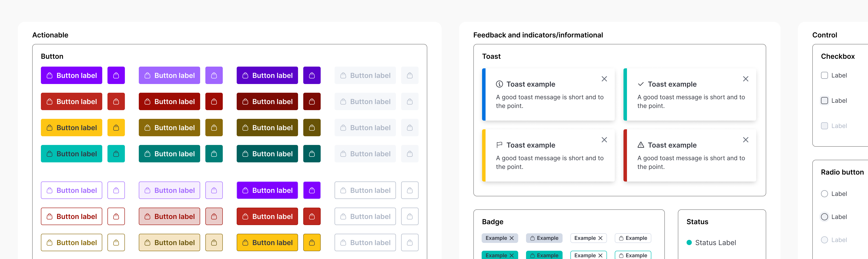Click the white purple-outlined icon-only bag button
This screenshot has height=259, width=868.
pos(116,190)
